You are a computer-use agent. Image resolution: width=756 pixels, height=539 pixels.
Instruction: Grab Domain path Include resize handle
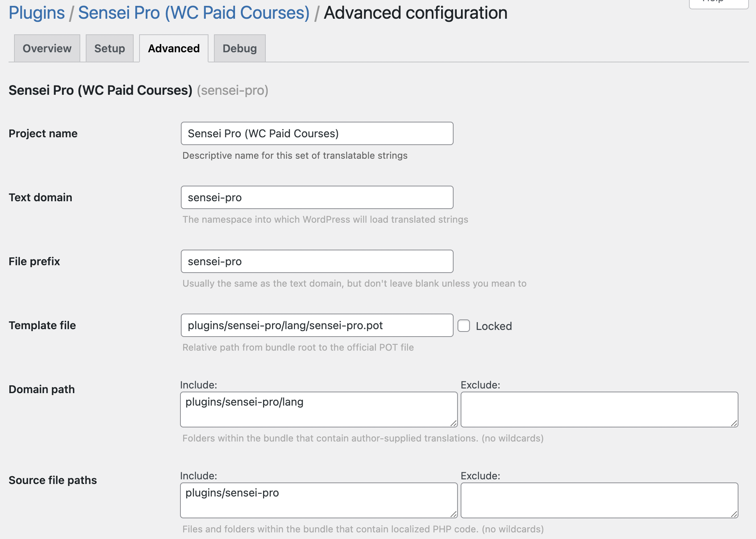pos(454,423)
